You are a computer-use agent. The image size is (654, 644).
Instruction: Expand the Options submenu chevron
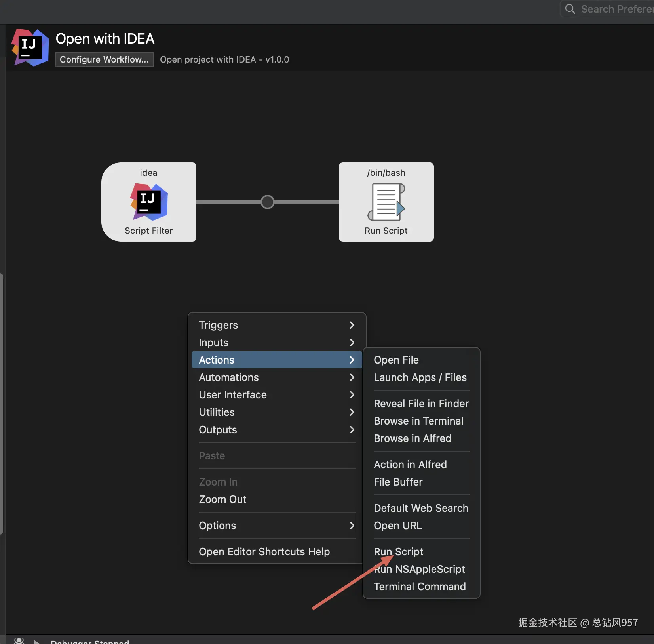(352, 526)
